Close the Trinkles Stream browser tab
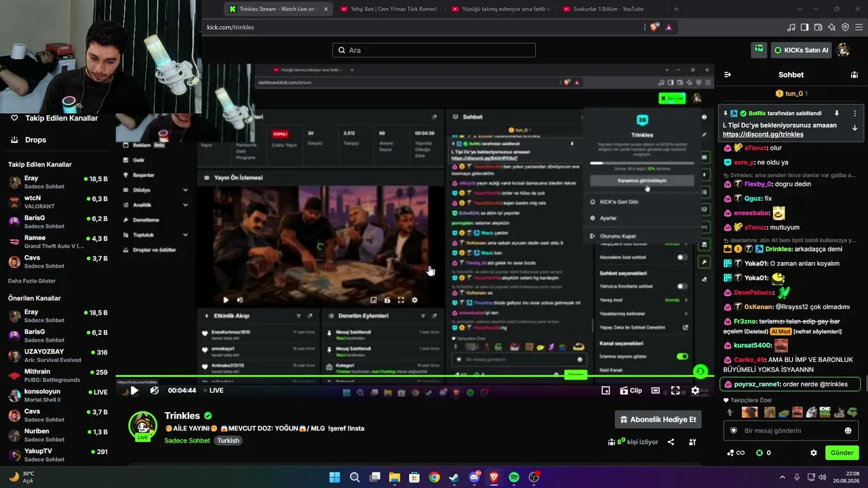This screenshot has width=868, height=488. click(325, 9)
